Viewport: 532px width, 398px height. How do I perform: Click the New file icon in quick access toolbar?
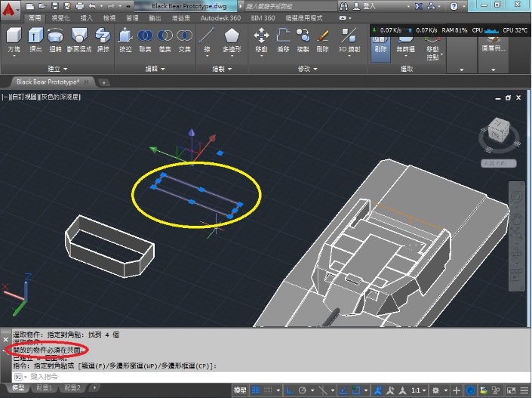click(30, 6)
